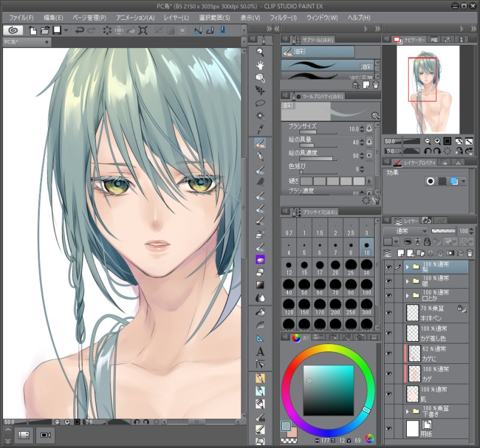This screenshot has height=448, width=480.
Task: Open the レイヤー(L) menu
Action: click(x=176, y=18)
